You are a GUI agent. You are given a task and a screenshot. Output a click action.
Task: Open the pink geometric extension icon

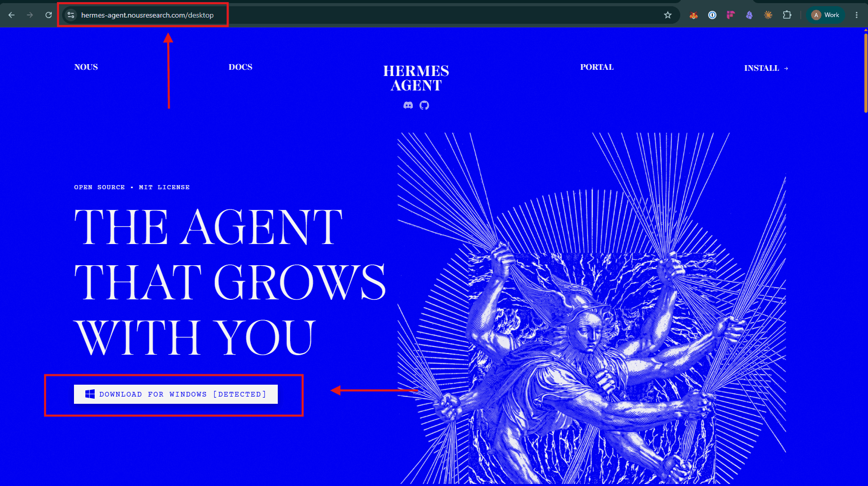point(730,15)
